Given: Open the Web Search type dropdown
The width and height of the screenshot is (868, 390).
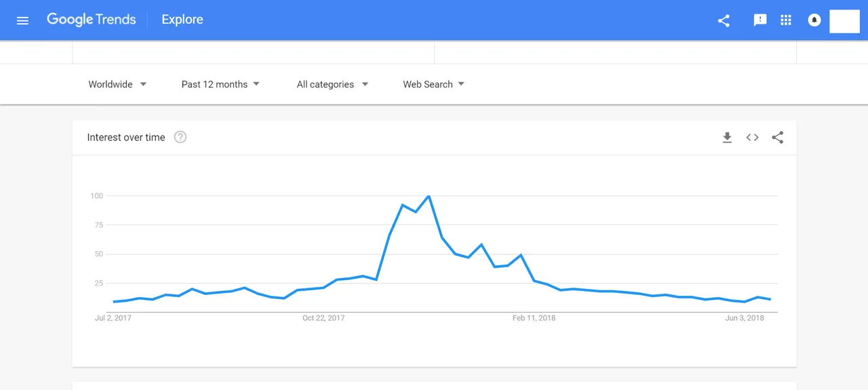Looking at the screenshot, I should click(x=433, y=84).
